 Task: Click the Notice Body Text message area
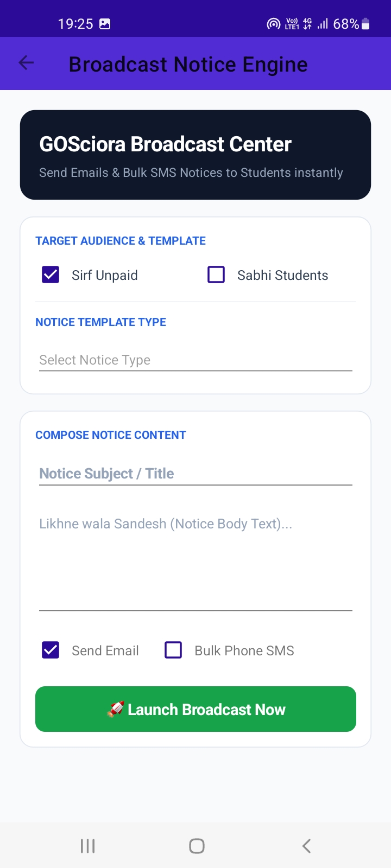coord(195,559)
